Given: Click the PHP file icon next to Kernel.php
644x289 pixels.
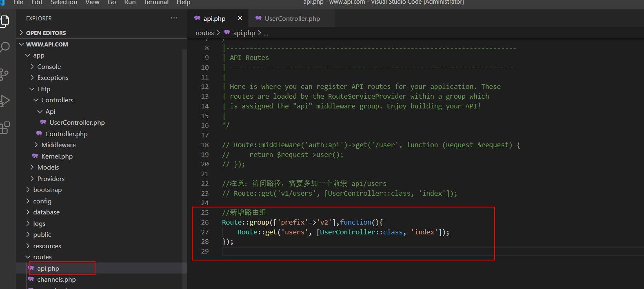Looking at the screenshot, I should pyautogui.click(x=35, y=156).
